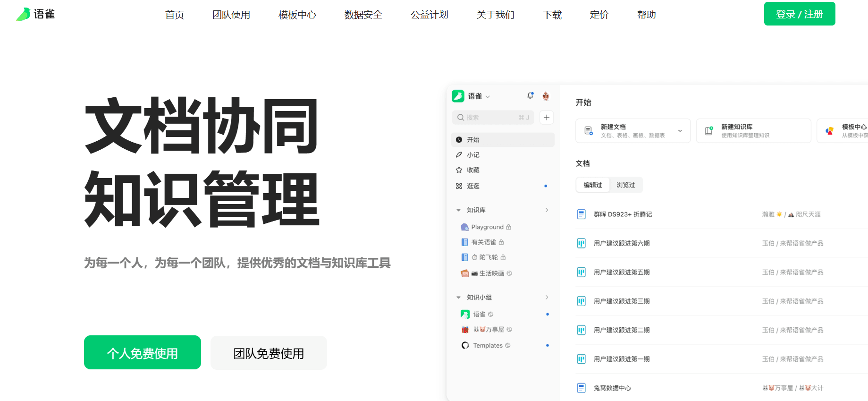The image size is (868, 401).
Task: Click the 登录 / 注册 button
Action: point(800,14)
